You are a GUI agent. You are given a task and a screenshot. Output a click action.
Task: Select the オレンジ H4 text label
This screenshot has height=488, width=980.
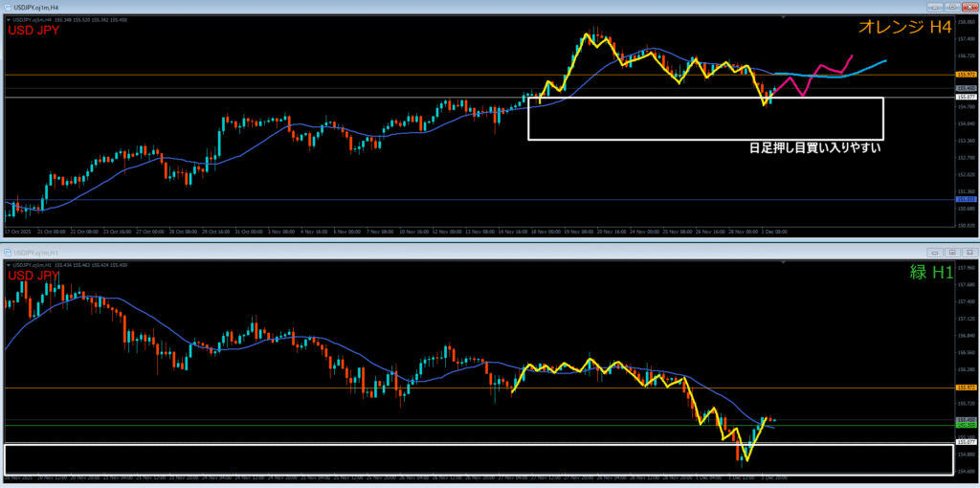(x=904, y=26)
